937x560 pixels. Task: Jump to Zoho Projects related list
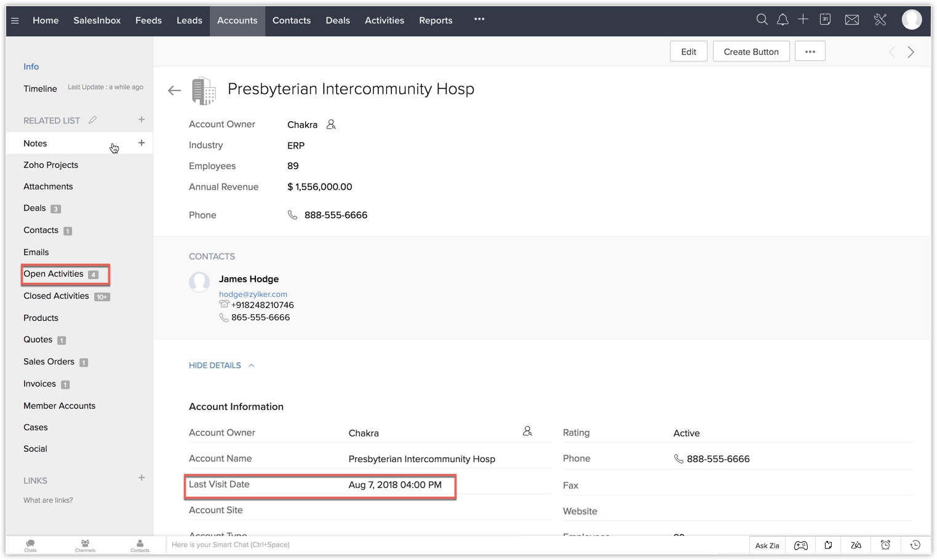51,165
